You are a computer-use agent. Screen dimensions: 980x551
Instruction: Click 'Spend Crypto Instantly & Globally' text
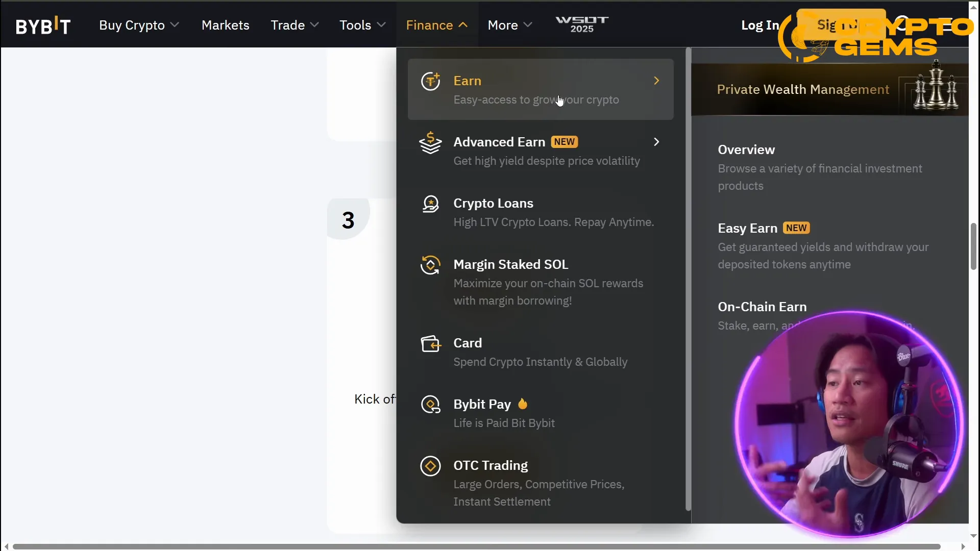(x=541, y=362)
